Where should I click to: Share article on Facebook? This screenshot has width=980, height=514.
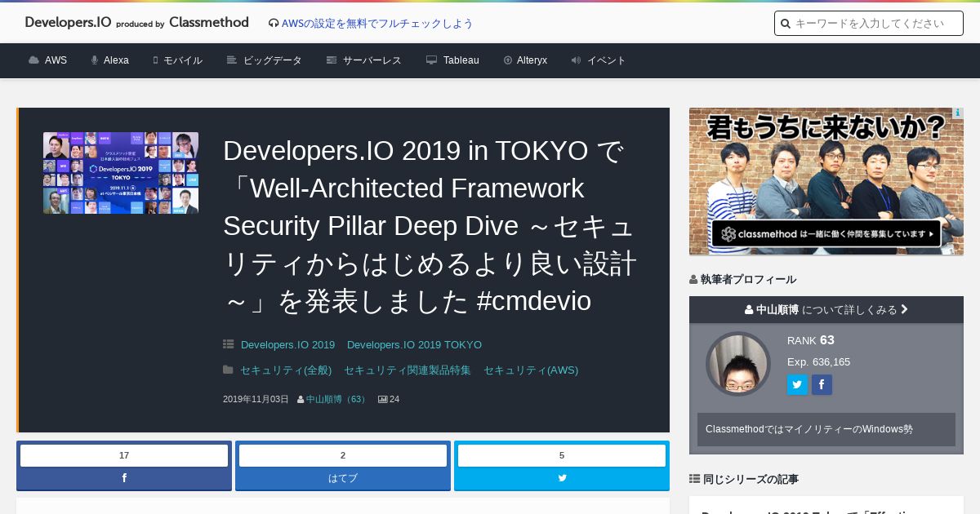124,478
